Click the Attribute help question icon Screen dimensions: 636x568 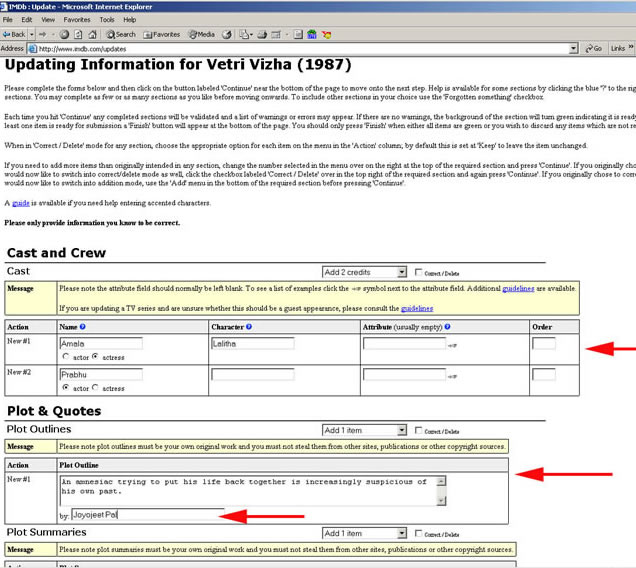(447, 327)
